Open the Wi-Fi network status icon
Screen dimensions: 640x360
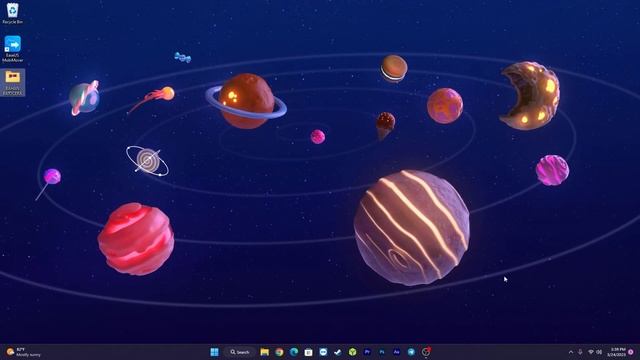pyautogui.click(x=591, y=352)
